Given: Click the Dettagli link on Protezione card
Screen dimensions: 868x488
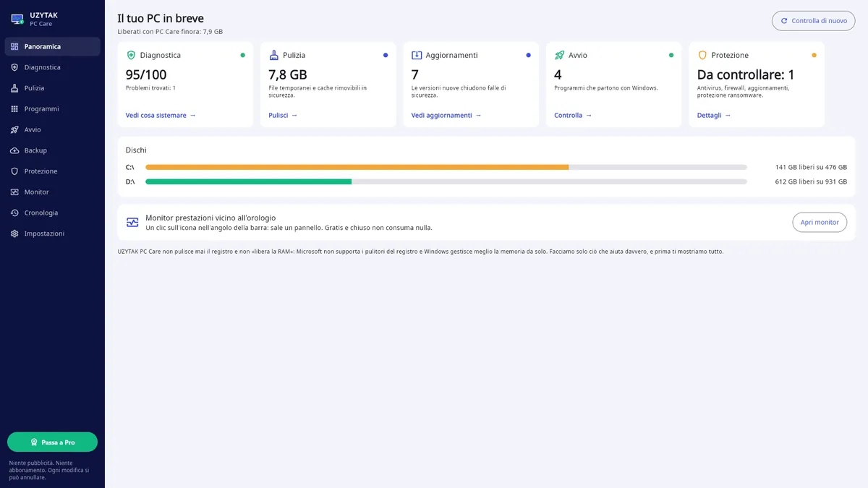Looking at the screenshot, I should coord(714,116).
